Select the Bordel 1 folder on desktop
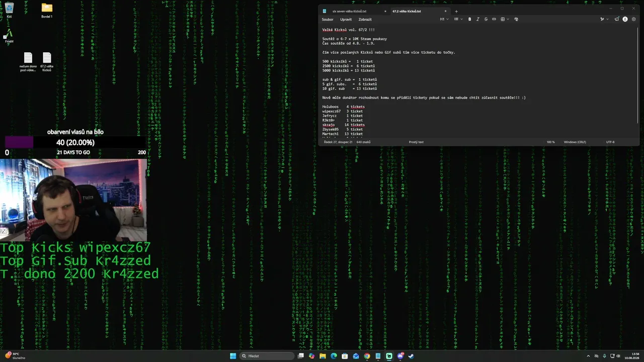 pyautogui.click(x=47, y=10)
